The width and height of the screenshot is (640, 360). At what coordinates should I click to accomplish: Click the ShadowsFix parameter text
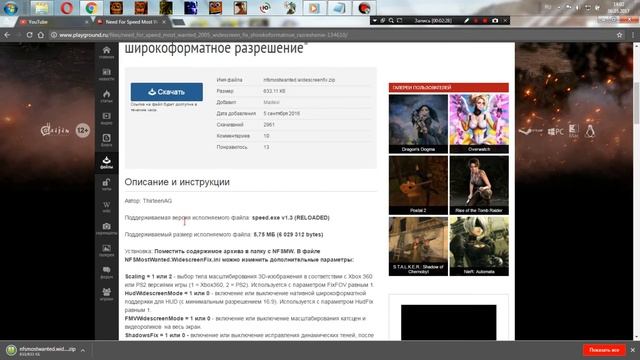pyautogui.click(x=155, y=335)
